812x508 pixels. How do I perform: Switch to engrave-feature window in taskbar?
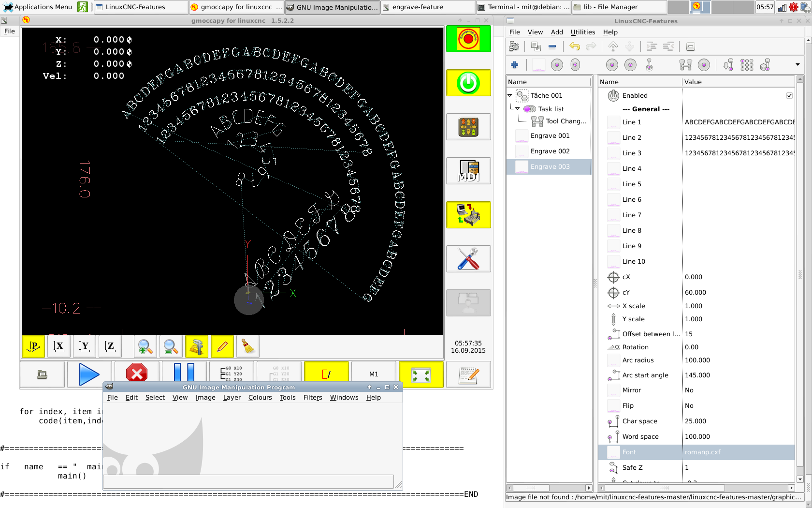[x=428, y=7]
